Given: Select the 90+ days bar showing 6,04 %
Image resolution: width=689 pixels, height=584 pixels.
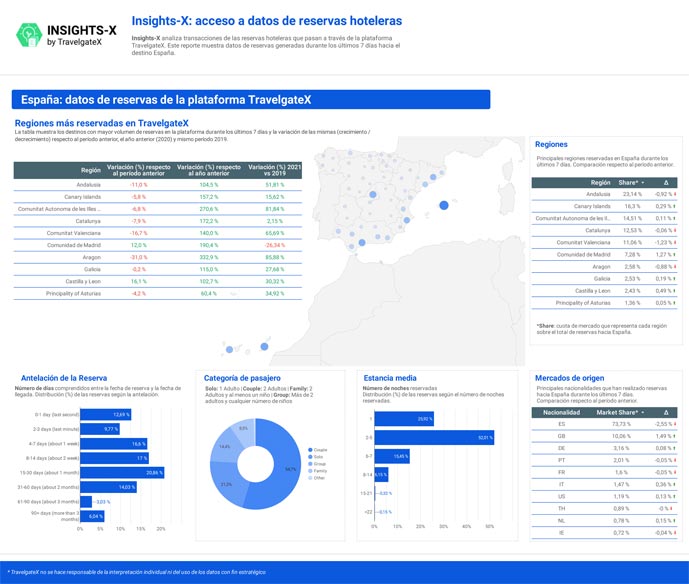Looking at the screenshot, I should point(92,516).
